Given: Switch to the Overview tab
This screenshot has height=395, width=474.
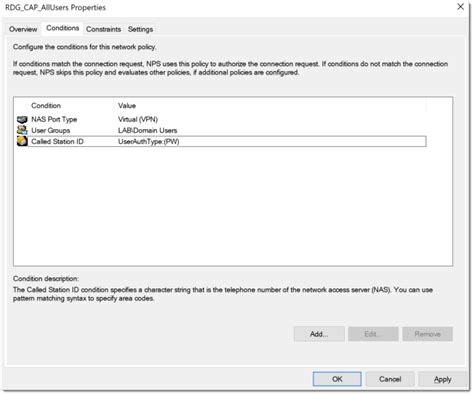Looking at the screenshot, I should (23, 29).
